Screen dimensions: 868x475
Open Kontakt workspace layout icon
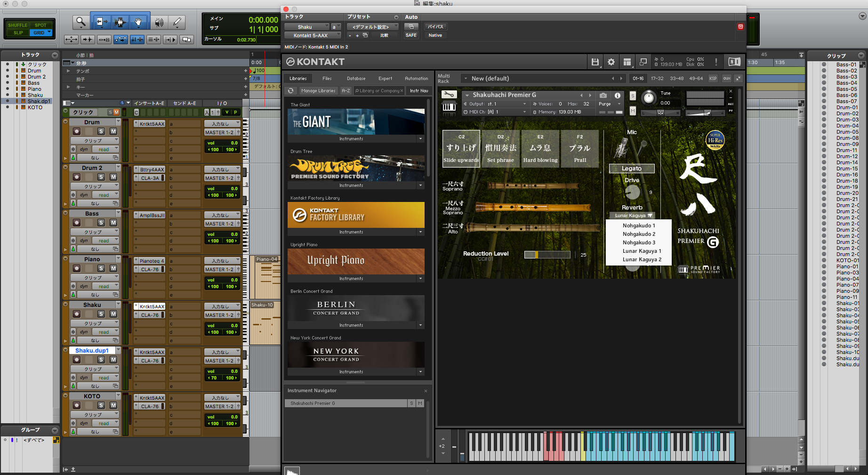coord(627,62)
